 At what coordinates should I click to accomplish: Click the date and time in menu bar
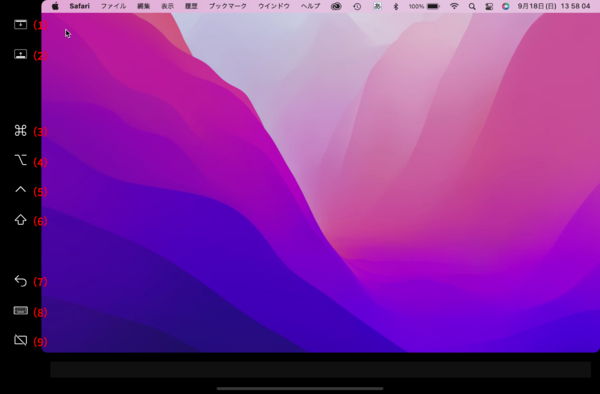pyautogui.click(x=554, y=6)
